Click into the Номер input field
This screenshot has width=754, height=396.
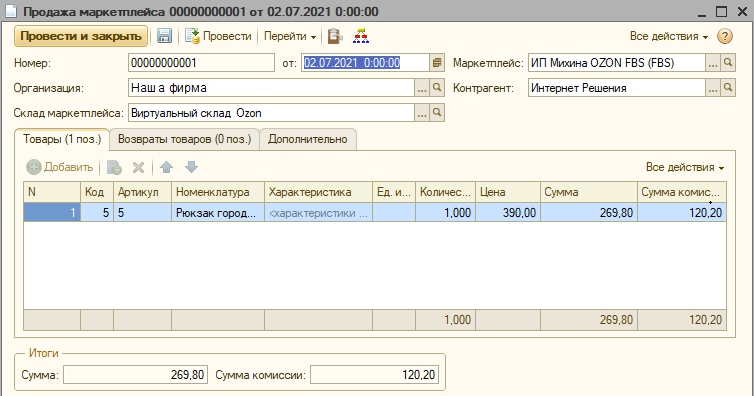pyautogui.click(x=201, y=62)
